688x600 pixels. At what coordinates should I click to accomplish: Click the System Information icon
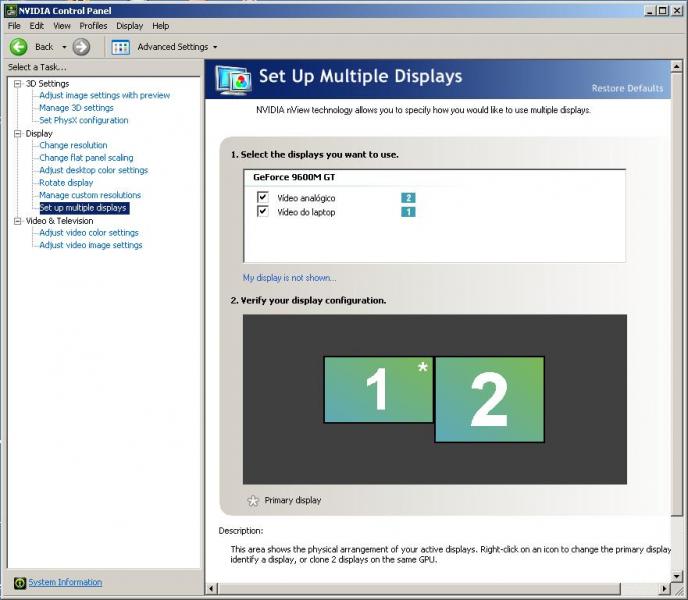pos(20,582)
